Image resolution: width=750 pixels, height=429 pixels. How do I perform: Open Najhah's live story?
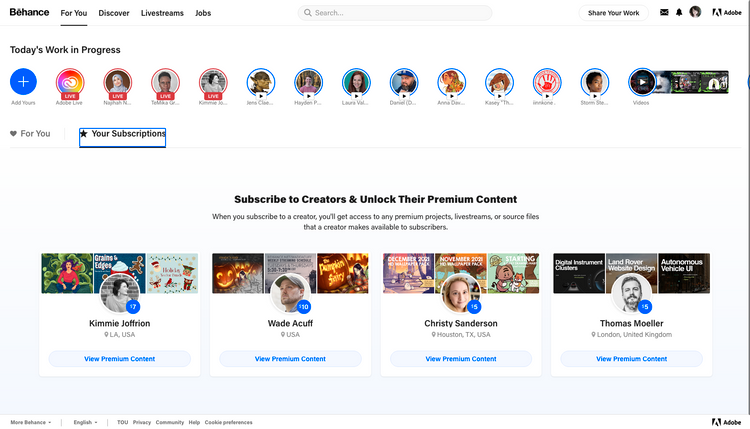[118, 83]
